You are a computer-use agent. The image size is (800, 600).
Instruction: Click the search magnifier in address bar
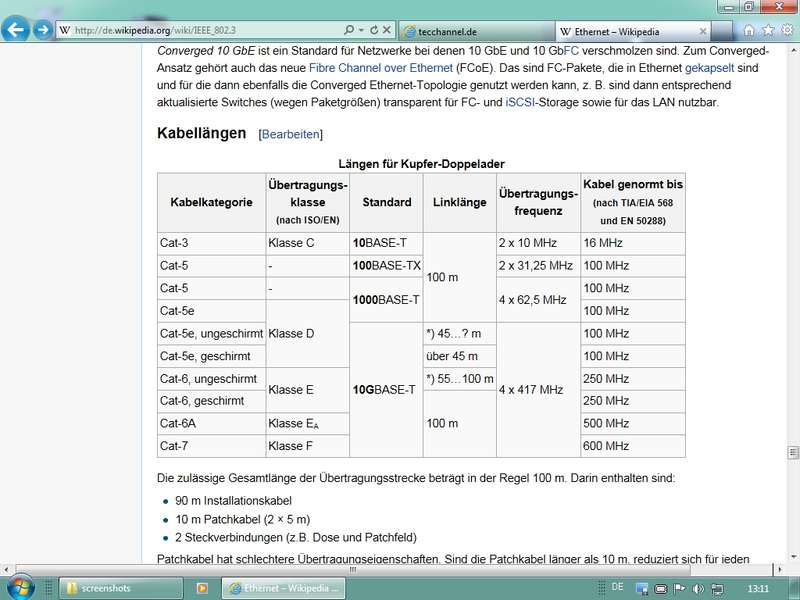pos(348,30)
